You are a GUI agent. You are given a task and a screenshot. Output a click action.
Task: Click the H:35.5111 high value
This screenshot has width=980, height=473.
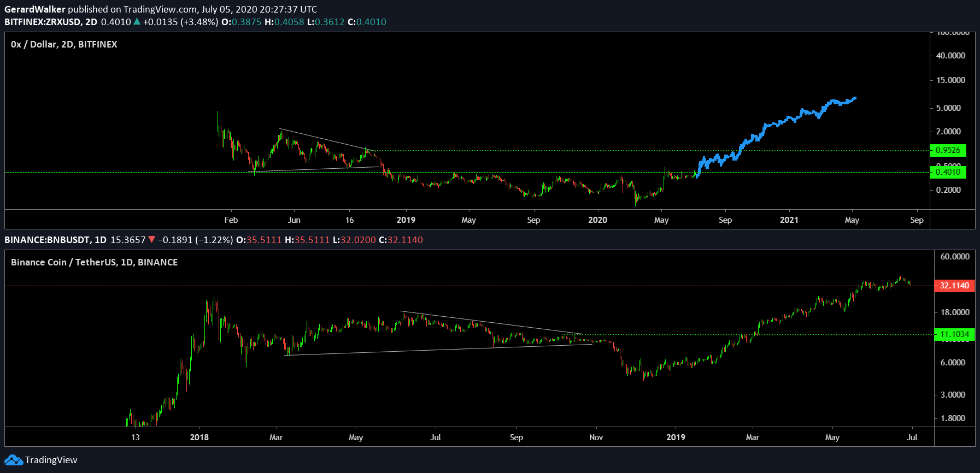tap(307, 240)
